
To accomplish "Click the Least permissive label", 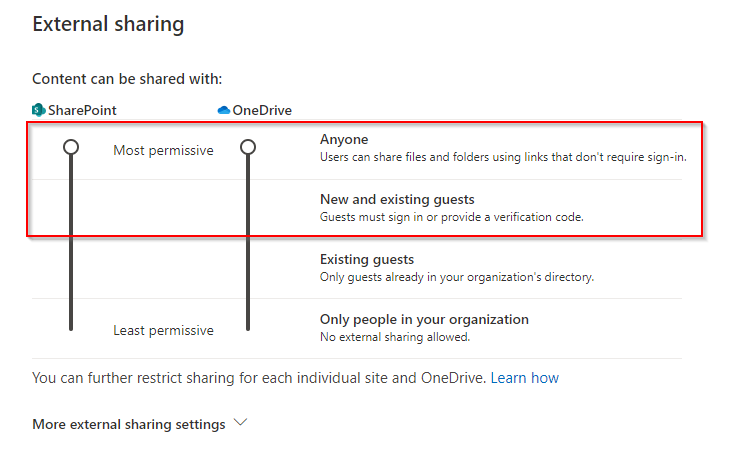I will tap(163, 330).
